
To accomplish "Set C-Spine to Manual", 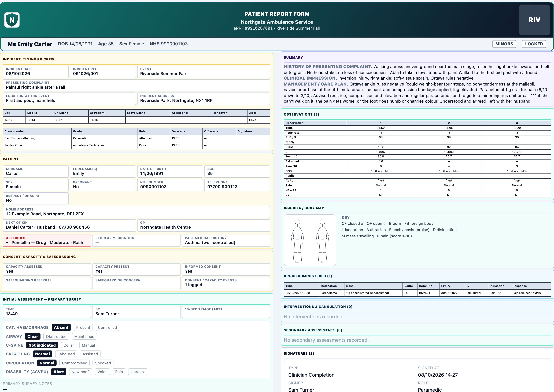I will pyautogui.click(x=88, y=345).
